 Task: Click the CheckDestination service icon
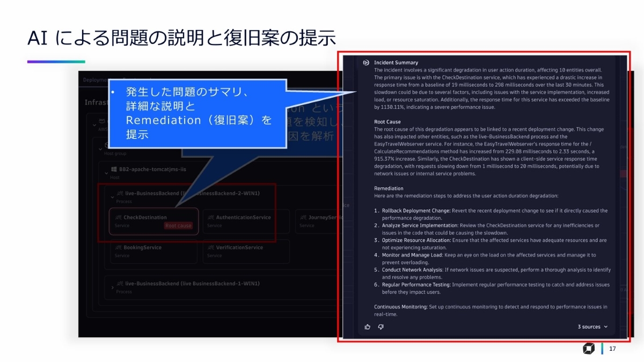click(x=119, y=217)
